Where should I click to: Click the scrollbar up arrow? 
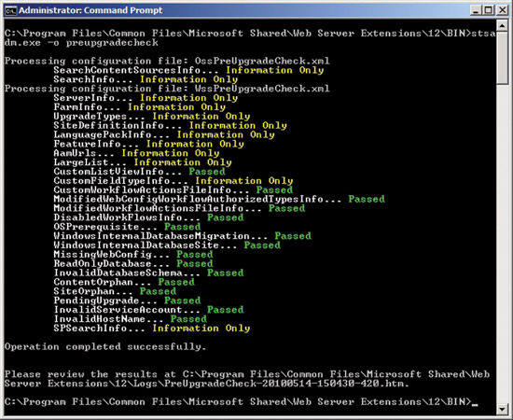502,25
